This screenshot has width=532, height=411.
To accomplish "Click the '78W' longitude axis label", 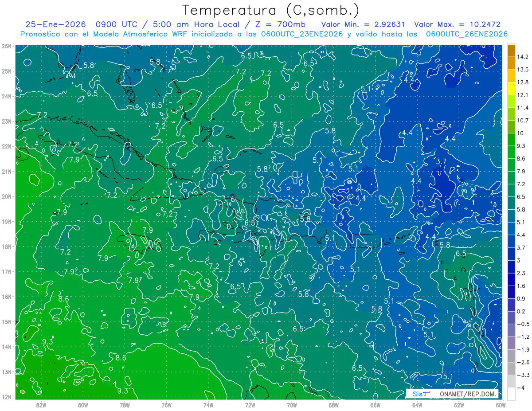I will point(125,405).
